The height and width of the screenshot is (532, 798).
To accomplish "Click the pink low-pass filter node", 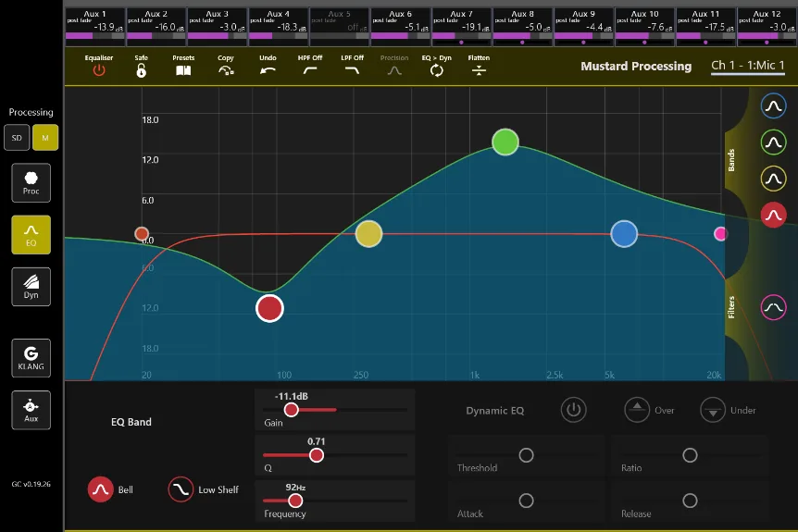I will coord(720,234).
